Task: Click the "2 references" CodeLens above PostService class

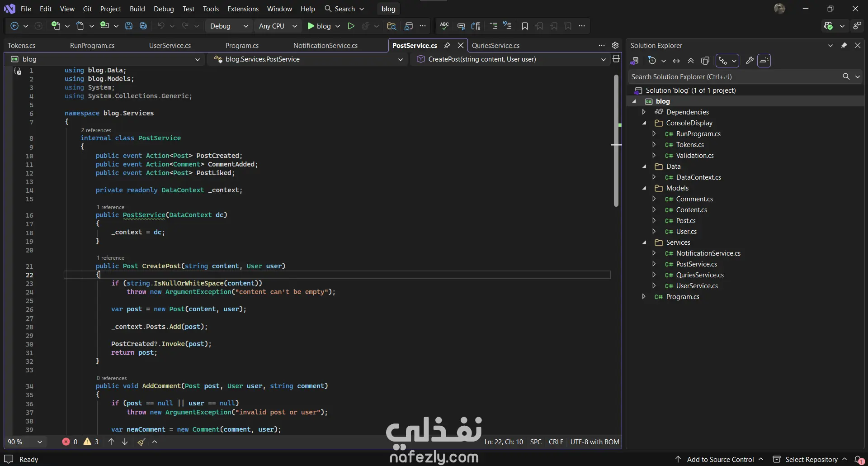Action: pyautogui.click(x=96, y=130)
